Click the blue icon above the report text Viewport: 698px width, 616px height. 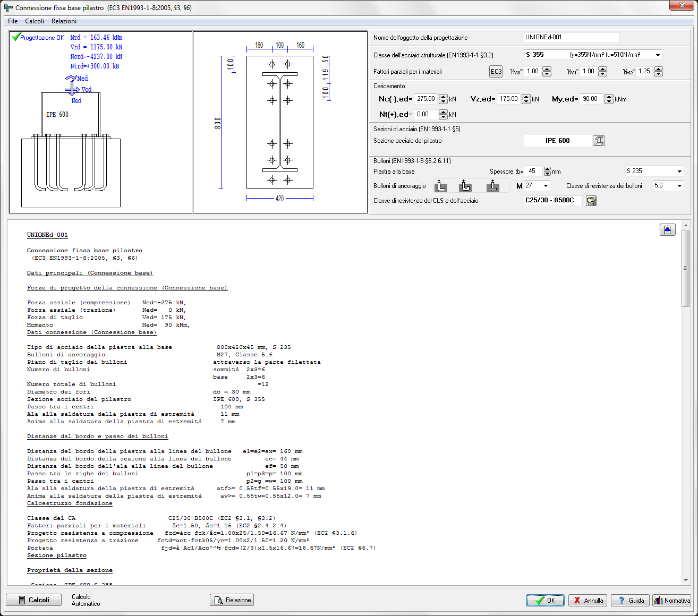[x=667, y=229]
